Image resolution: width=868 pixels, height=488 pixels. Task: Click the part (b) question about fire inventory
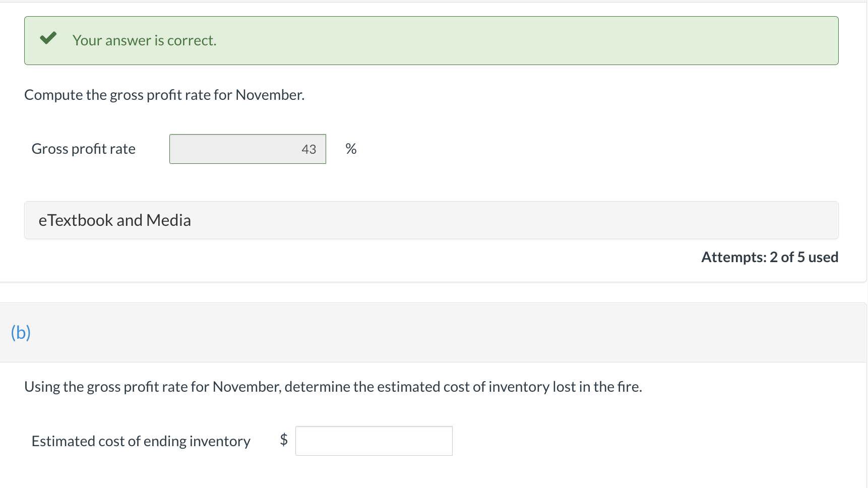tap(333, 387)
